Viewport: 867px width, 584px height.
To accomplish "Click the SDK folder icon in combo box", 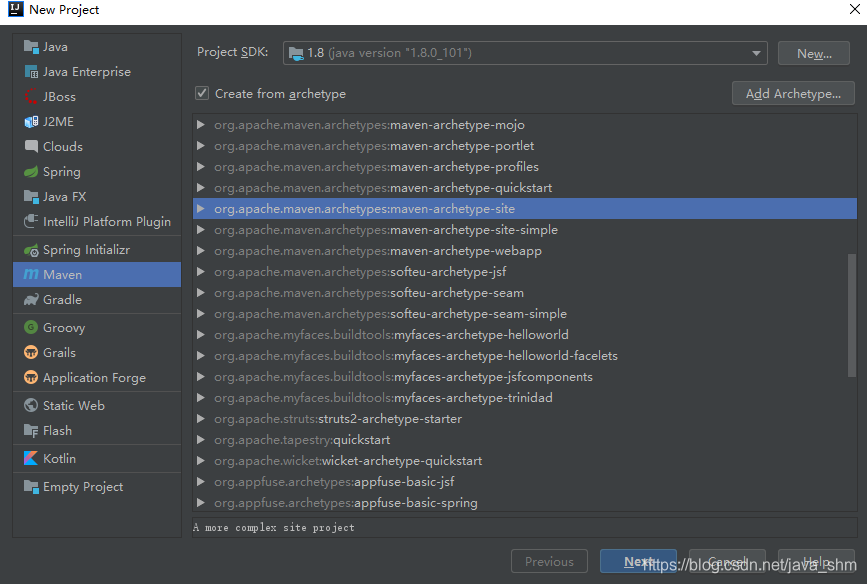I will tap(296, 54).
